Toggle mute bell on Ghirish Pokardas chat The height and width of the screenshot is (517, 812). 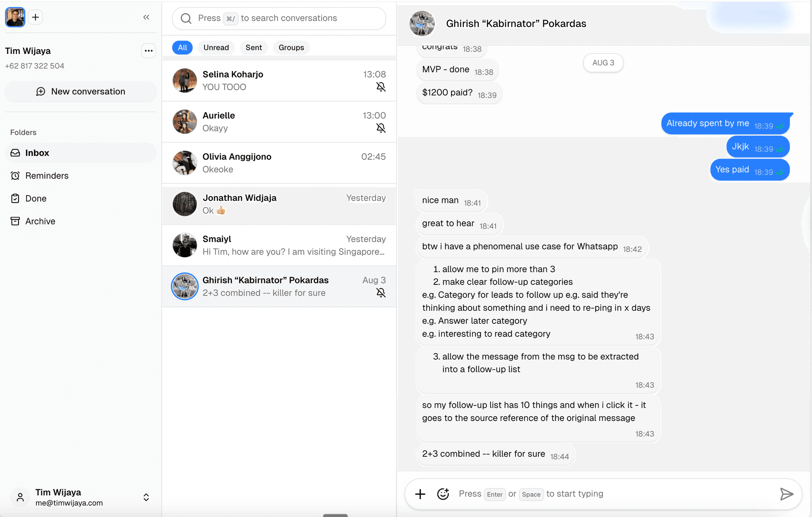(x=381, y=293)
